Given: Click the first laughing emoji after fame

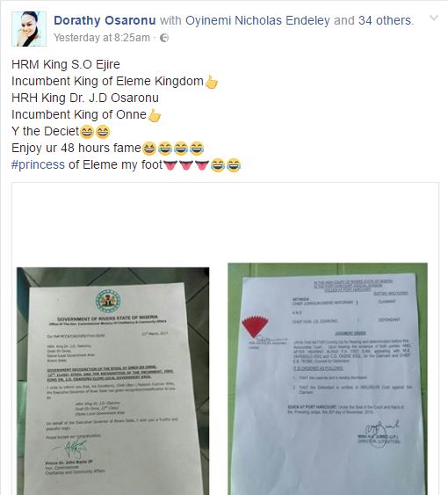Looking at the screenshot, I should coord(149,149).
